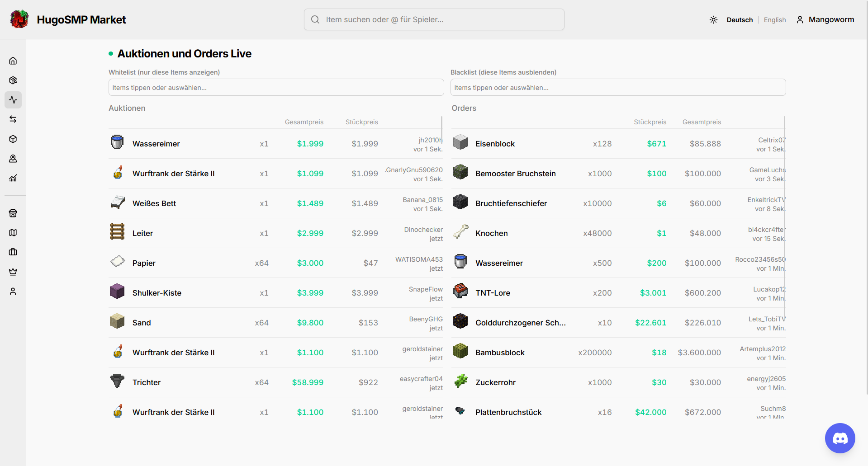Screen dimensions: 868x466
Task: Open the cube package icon in sidebar
Action: click(x=13, y=139)
